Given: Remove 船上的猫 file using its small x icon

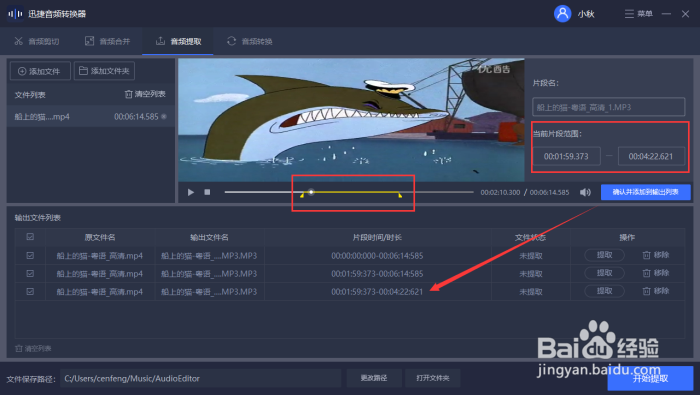Looking at the screenshot, I should (x=164, y=116).
